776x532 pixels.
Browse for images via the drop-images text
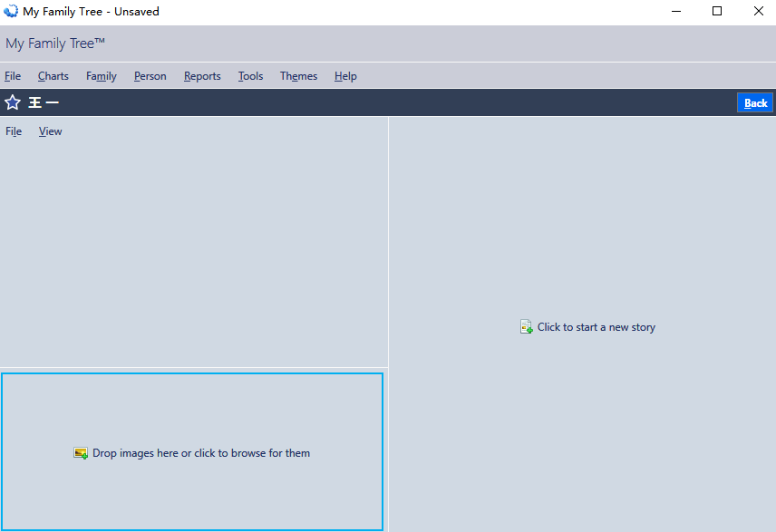tap(201, 453)
